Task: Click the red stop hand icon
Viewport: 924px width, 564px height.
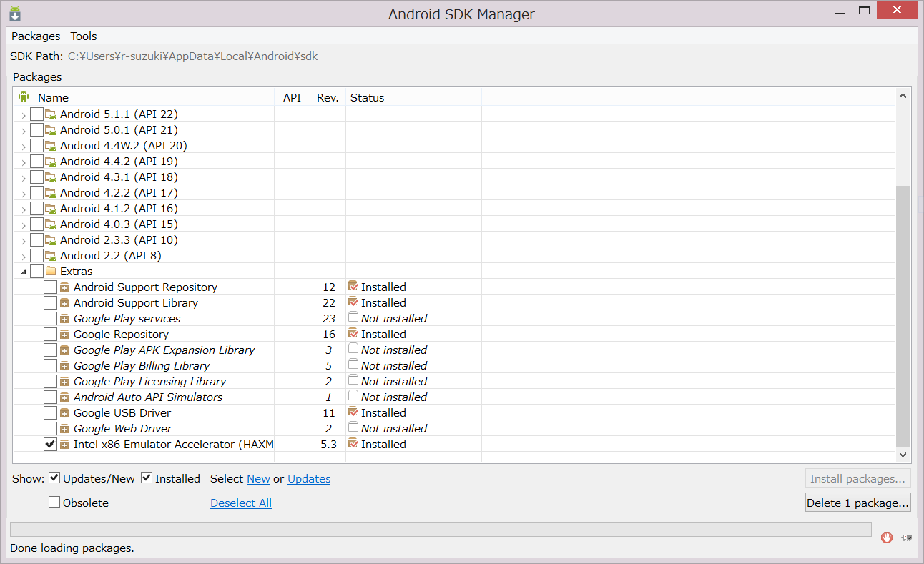Action: click(887, 538)
